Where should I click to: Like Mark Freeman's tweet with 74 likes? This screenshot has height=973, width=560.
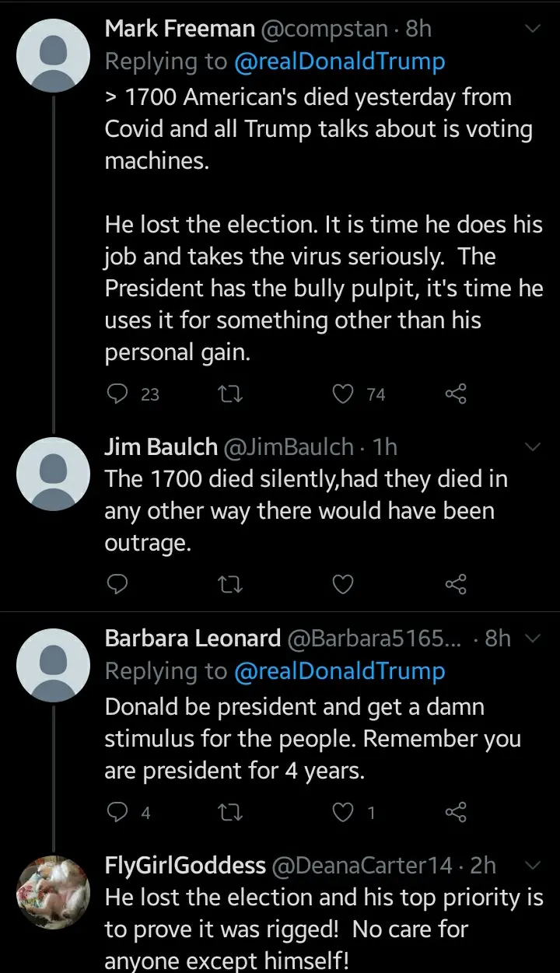point(343,394)
